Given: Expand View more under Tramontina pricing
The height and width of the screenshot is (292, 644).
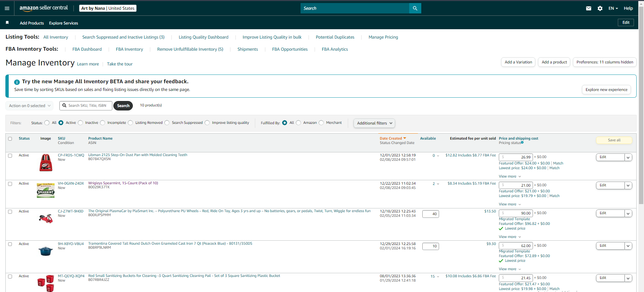Looking at the screenshot, I should click(510, 269).
